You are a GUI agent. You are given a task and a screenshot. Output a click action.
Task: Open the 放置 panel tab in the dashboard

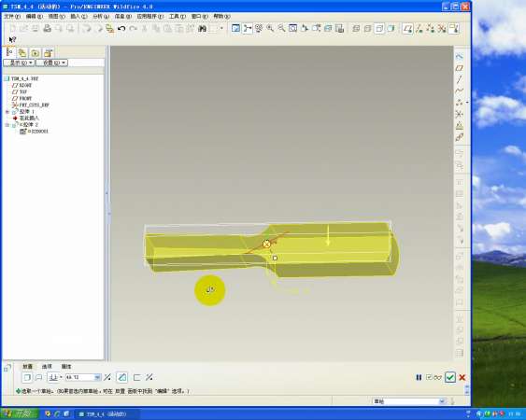[x=27, y=367]
